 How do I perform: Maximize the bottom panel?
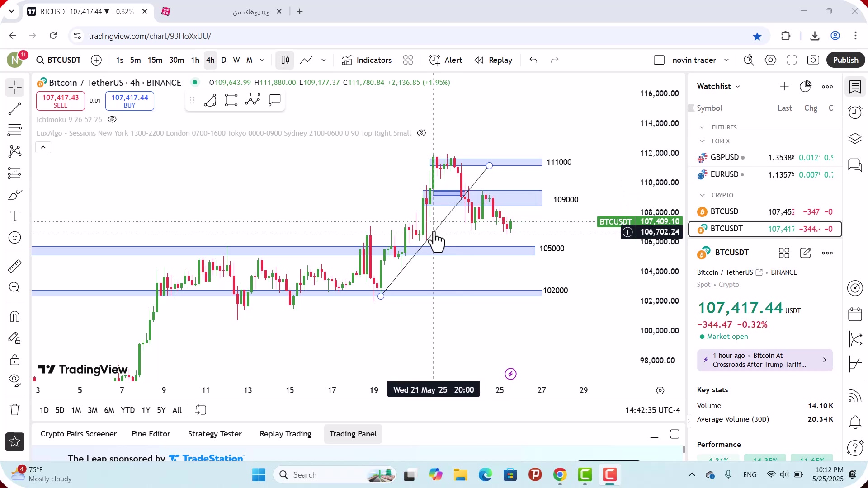675,434
